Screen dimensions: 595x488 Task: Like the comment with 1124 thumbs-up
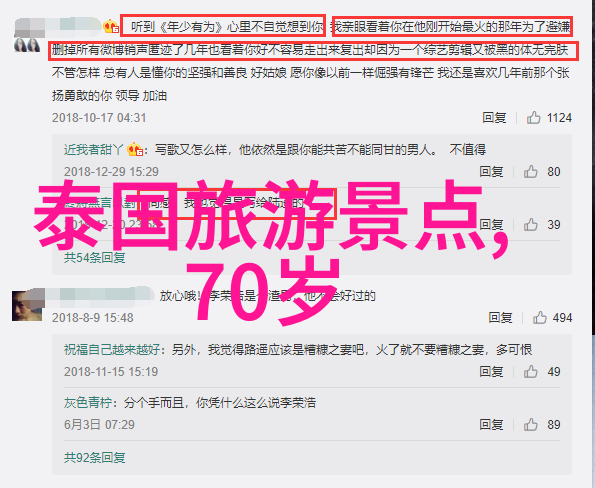pos(534,118)
